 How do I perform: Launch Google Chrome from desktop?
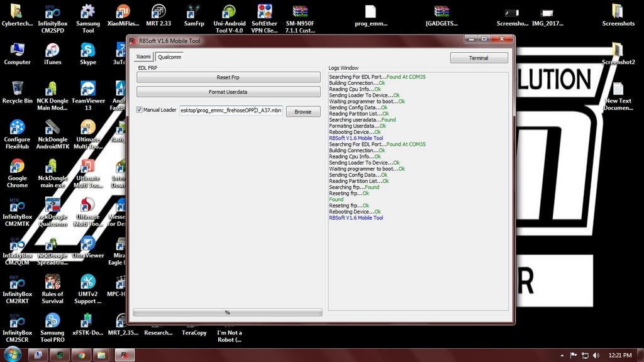[17, 173]
